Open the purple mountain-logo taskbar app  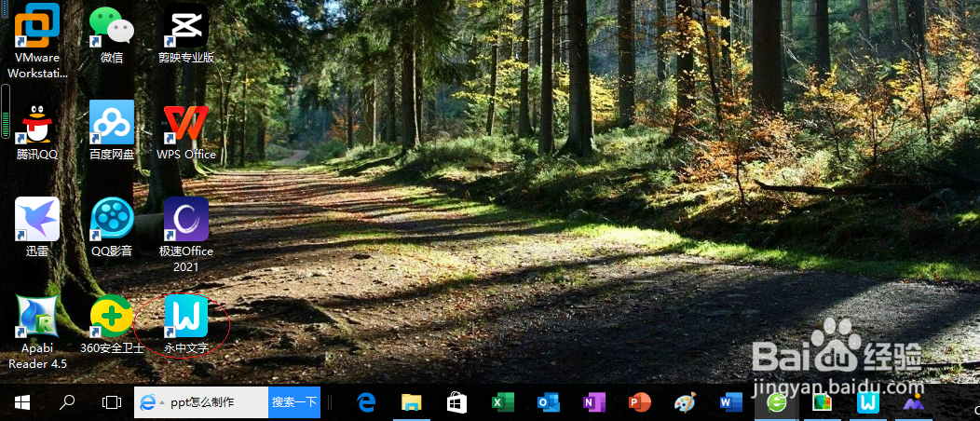click(913, 402)
